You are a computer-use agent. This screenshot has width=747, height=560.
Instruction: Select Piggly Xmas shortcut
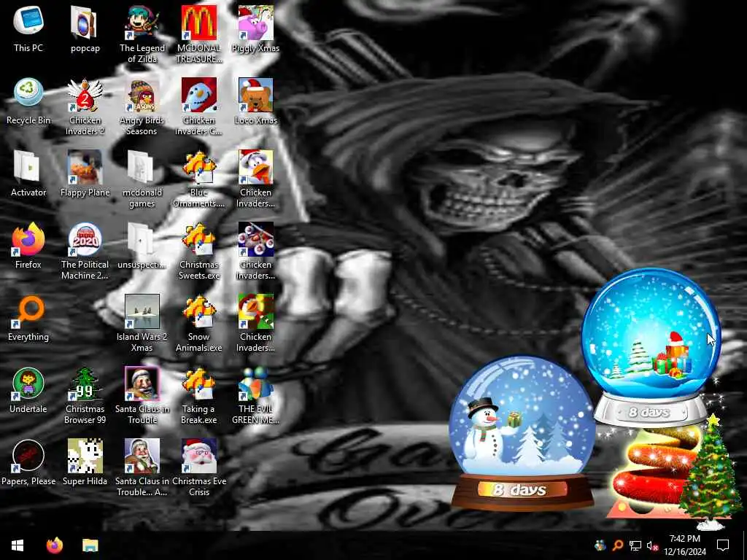tap(255, 28)
